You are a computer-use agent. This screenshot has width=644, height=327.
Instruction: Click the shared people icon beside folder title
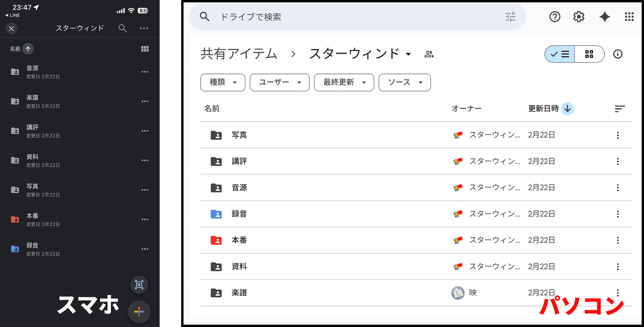(429, 54)
